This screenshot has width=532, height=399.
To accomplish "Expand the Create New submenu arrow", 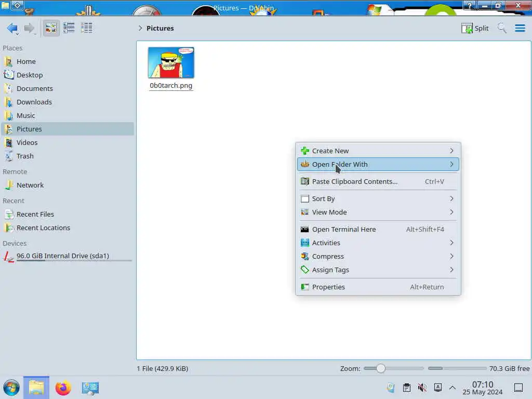I will (x=451, y=151).
